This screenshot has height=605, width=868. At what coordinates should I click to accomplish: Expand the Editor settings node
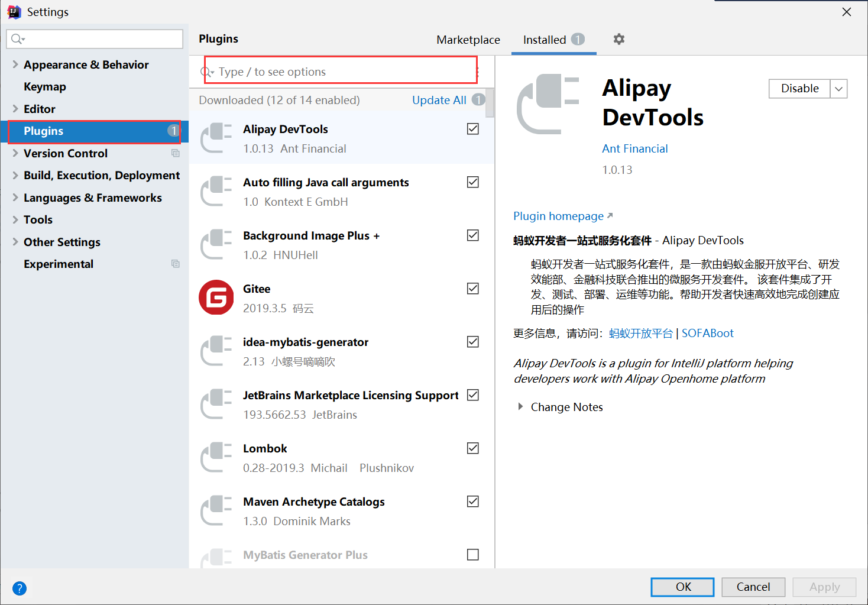(15, 109)
